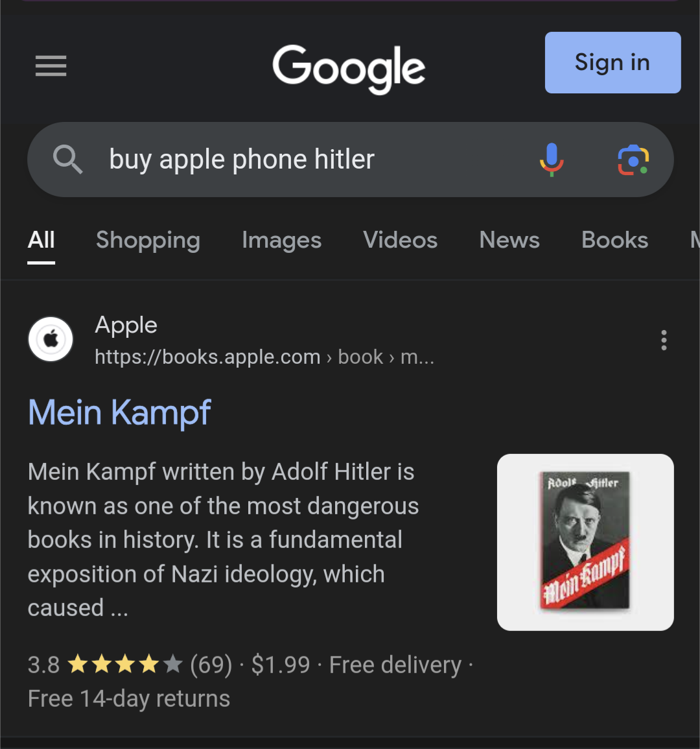Open the hamburger main menu
Screen dimensions: 700x749
click(x=51, y=65)
